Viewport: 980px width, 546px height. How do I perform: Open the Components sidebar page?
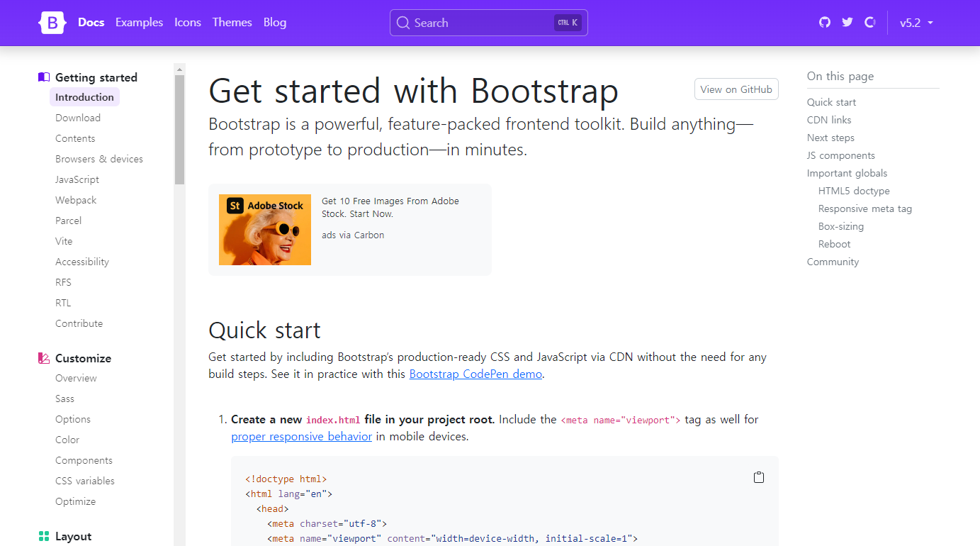[84, 460]
